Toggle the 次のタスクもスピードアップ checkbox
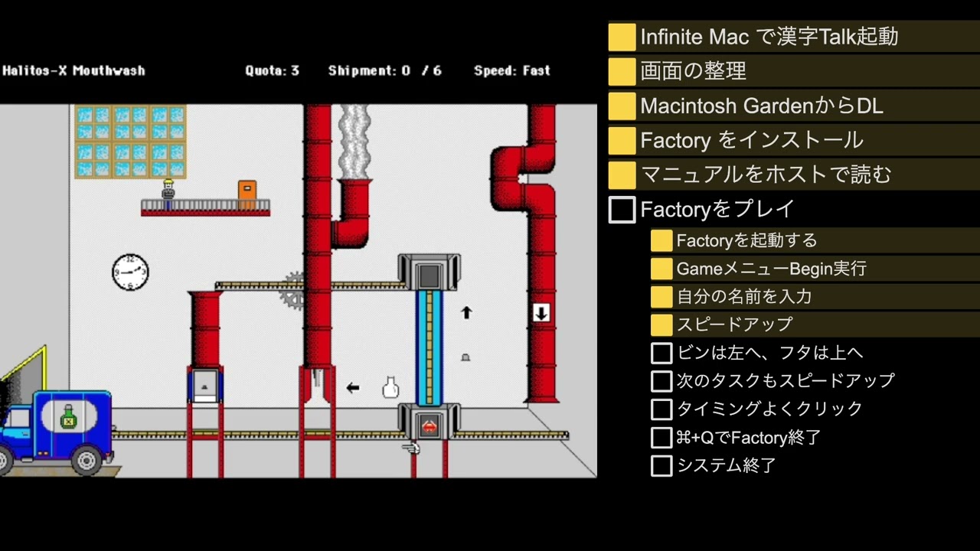980x551 pixels. (661, 380)
